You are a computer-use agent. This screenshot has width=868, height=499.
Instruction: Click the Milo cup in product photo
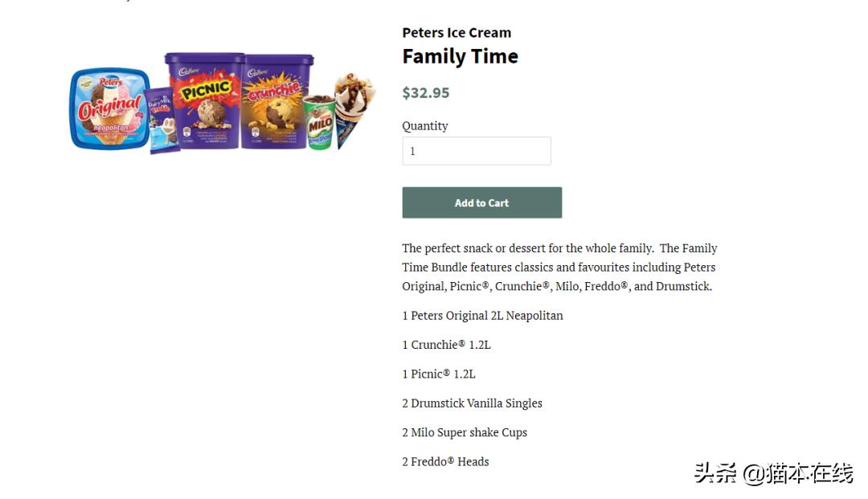(x=319, y=122)
